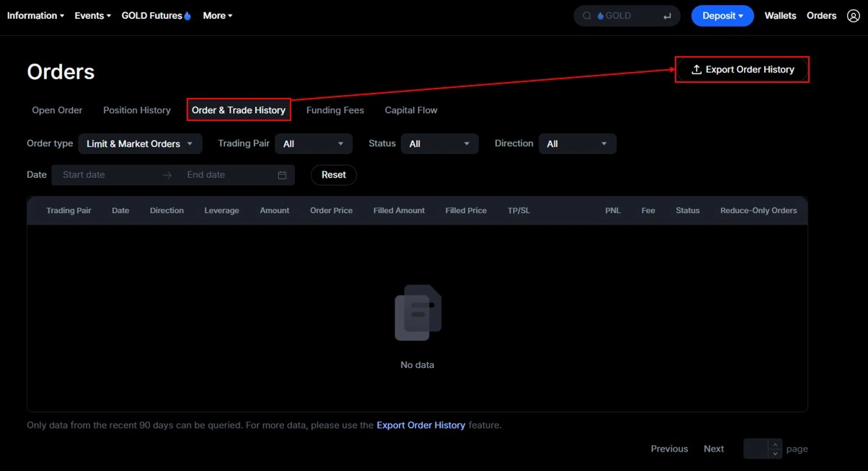The width and height of the screenshot is (868, 471).
Task: Open the Status filter dropdown
Action: coord(440,144)
